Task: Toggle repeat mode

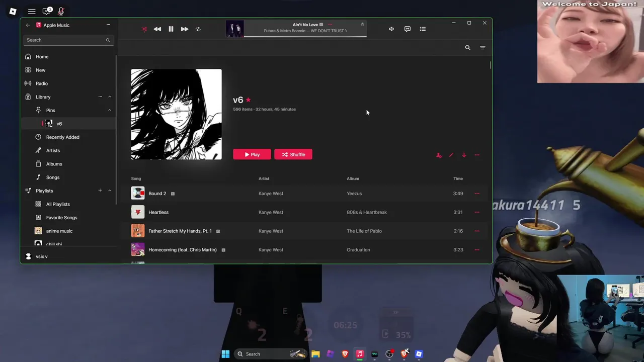Action: (x=198, y=29)
